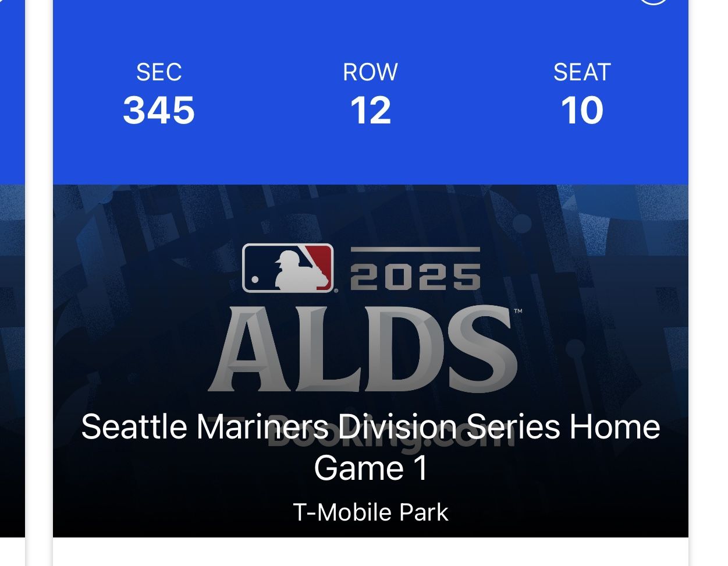This screenshot has width=728, height=566.
Task: Click the "Game 1" title line
Action: pos(370,468)
